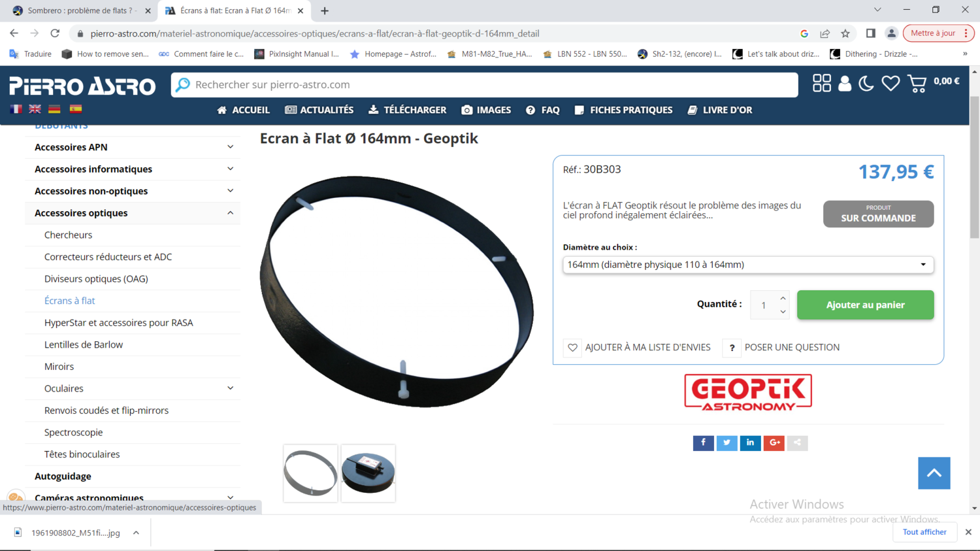980x551 pixels.
Task: Click POSER UNE QUESTION link
Action: [781, 347]
